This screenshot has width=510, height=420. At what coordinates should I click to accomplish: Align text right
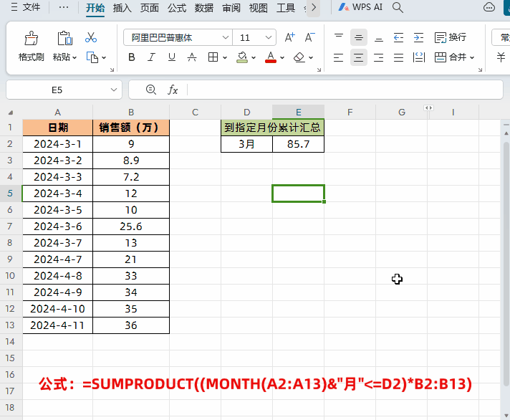[x=379, y=57]
